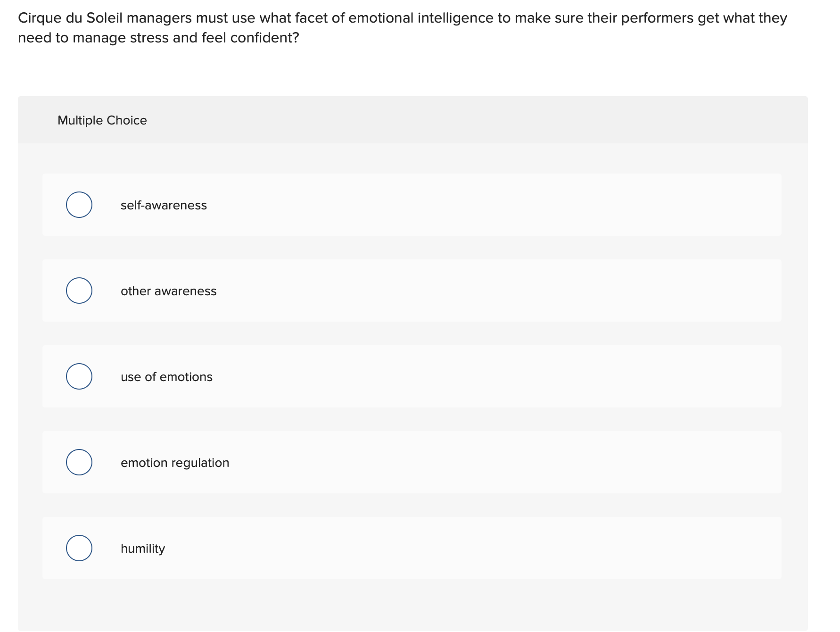The height and width of the screenshot is (632, 840).
Task: Click the humility text label
Action: [x=142, y=548]
